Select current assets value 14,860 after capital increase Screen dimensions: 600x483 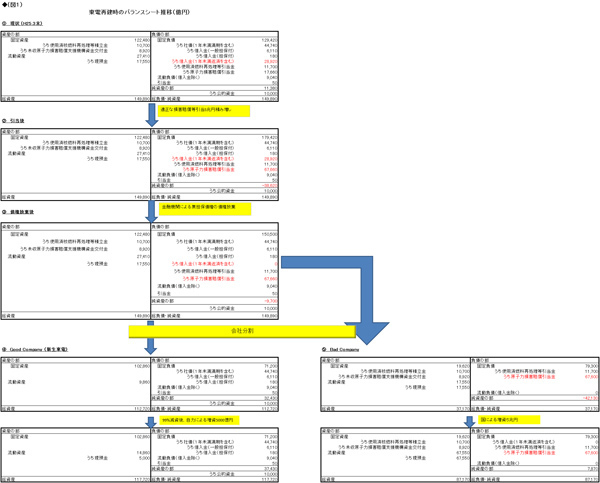pos(143,453)
